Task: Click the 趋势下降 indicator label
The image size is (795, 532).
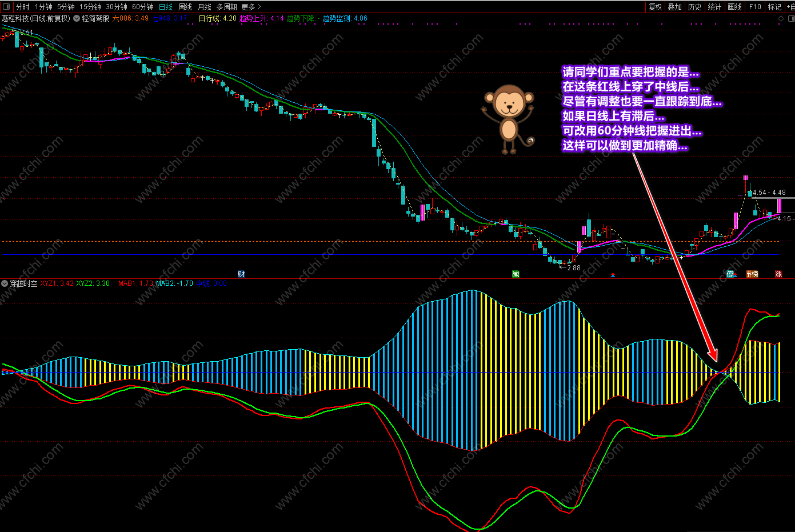Action: [303, 18]
